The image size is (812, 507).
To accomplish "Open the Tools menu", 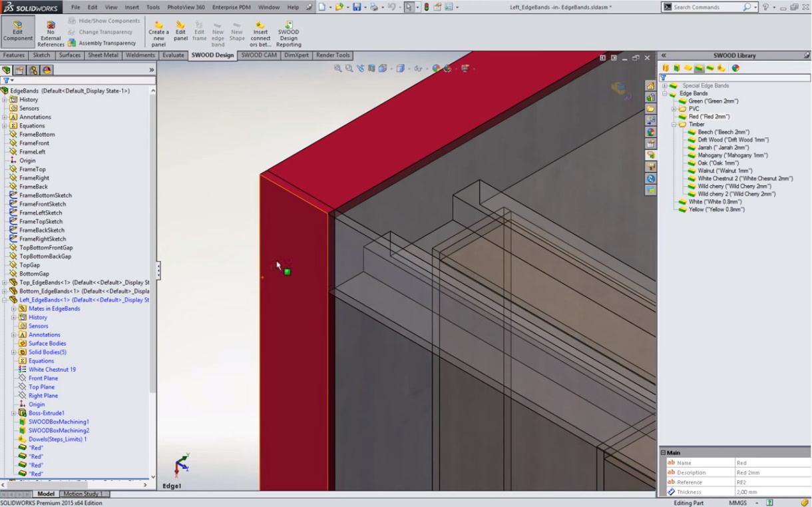I will [152, 7].
